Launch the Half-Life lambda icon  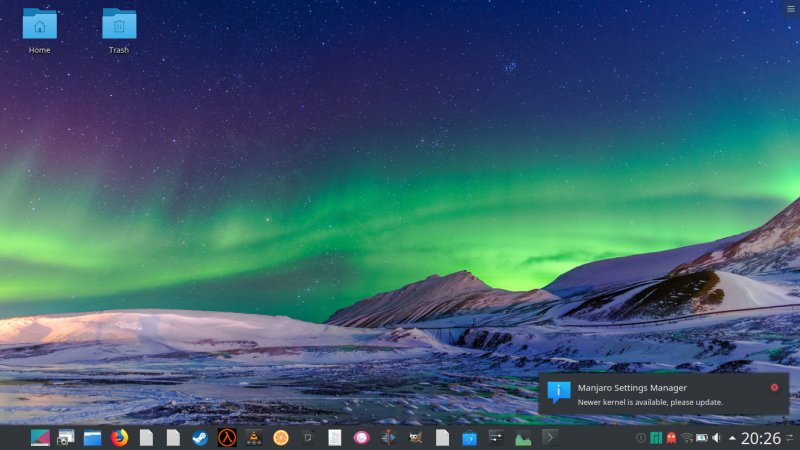click(x=227, y=438)
